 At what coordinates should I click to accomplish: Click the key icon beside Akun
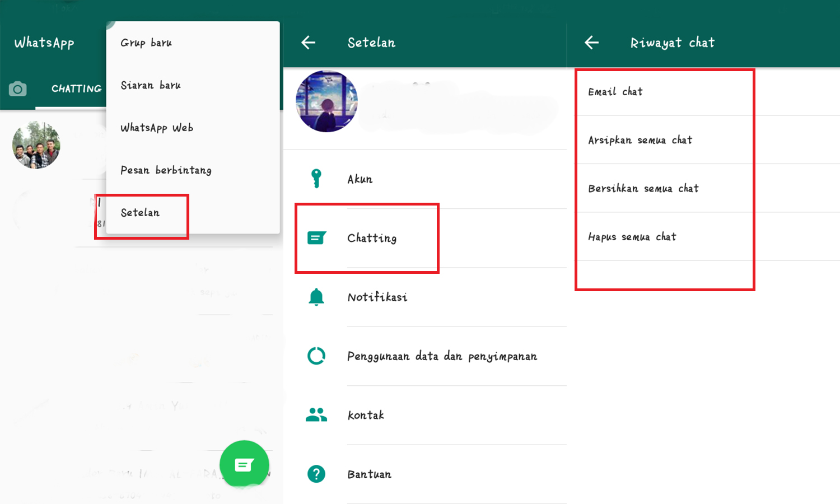pyautogui.click(x=316, y=179)
